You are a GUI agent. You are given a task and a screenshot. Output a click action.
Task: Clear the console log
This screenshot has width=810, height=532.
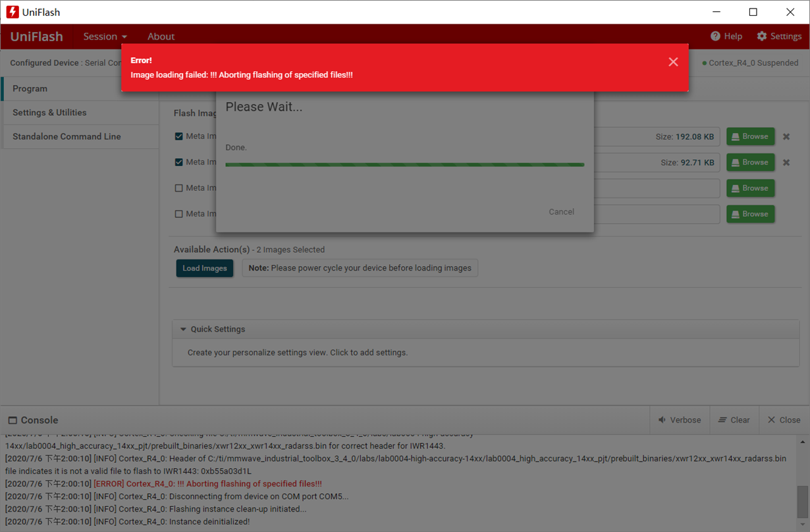click(734, 420)
